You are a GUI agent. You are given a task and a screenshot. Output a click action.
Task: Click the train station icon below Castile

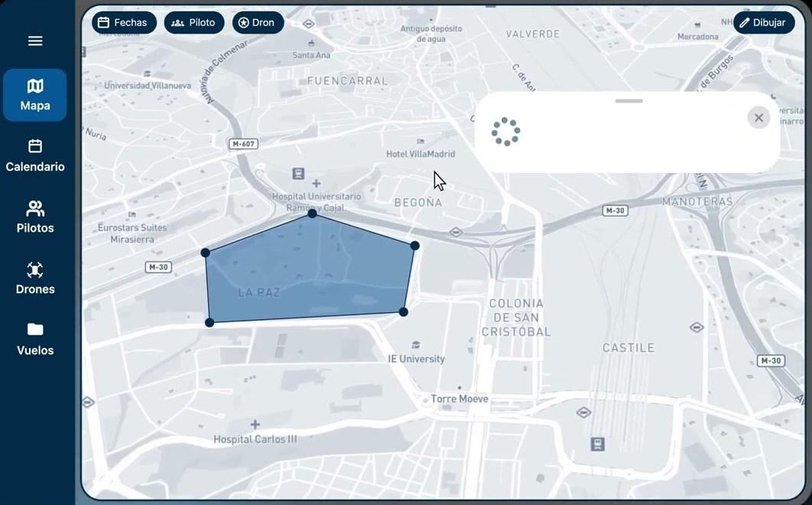click(598, 444)
